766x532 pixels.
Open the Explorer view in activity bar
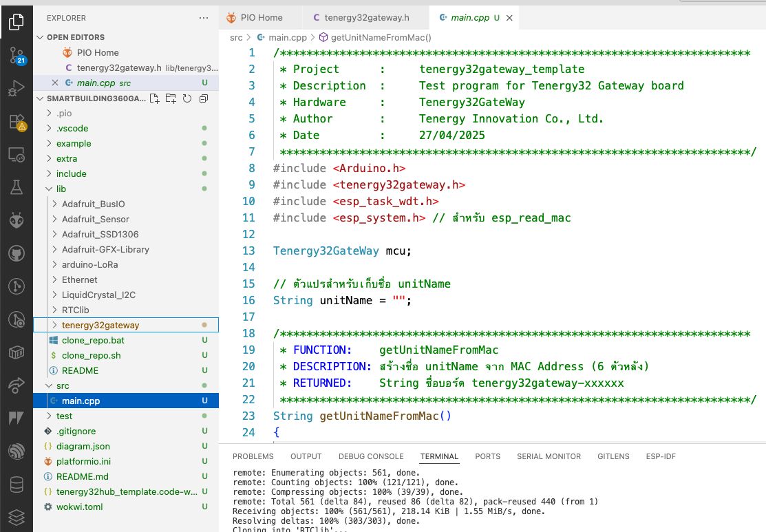(16, 22)
